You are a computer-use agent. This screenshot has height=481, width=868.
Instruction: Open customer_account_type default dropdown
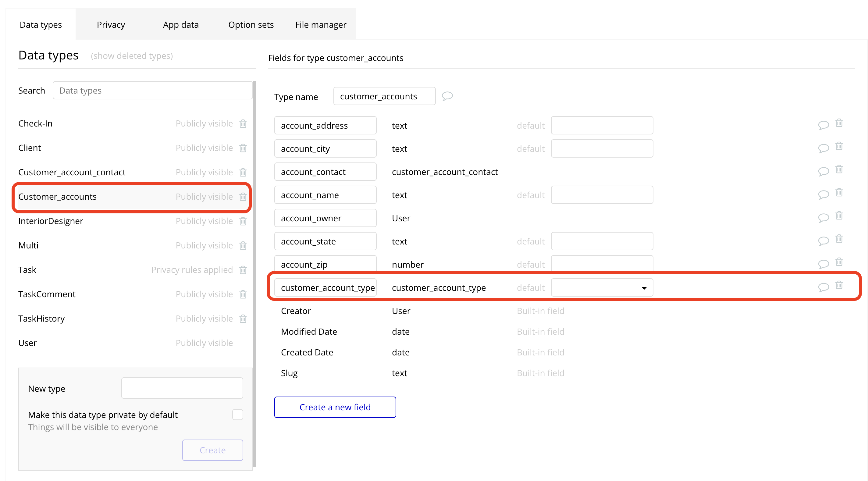(602, 287)
